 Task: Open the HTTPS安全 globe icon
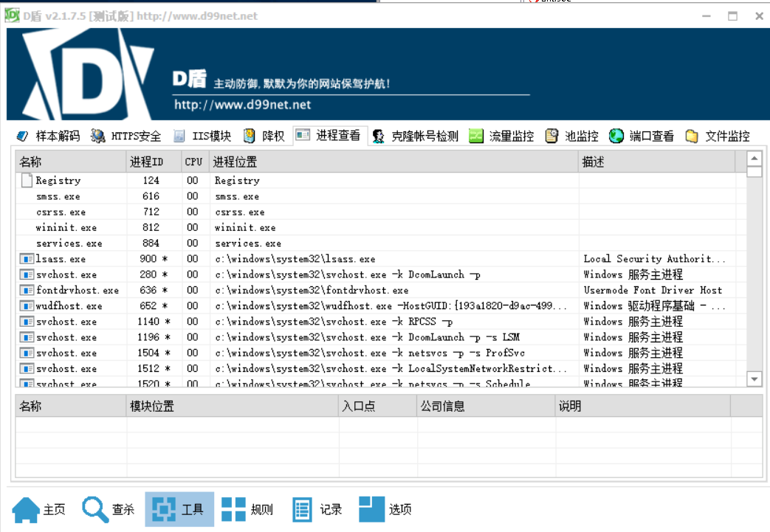(97, 136)
